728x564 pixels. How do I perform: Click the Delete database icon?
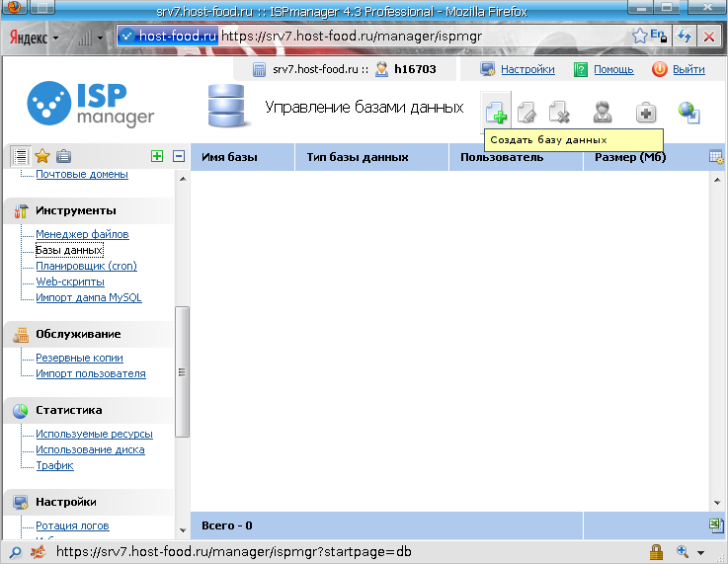point(559,112)
